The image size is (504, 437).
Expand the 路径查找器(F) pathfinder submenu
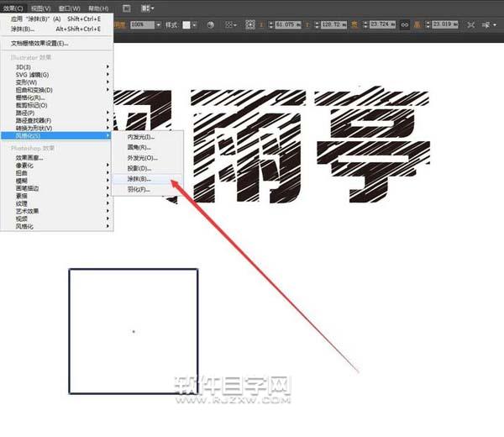(x=56, y=120)
